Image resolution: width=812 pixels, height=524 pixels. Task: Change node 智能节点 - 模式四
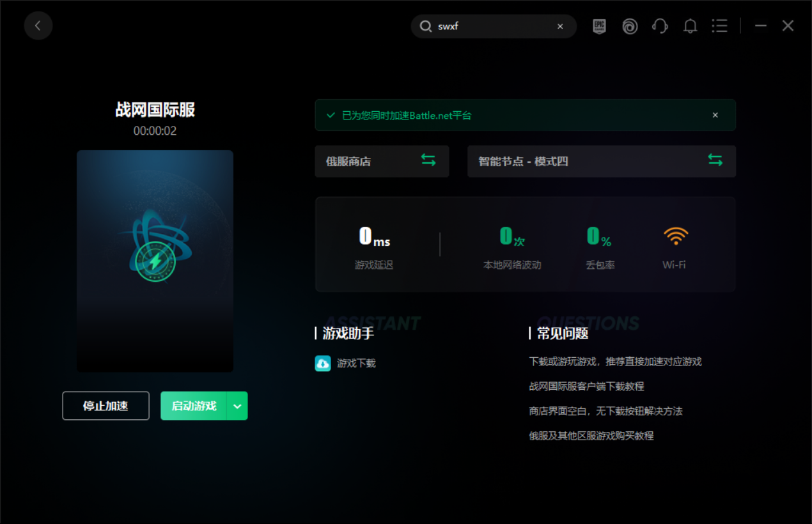(602, 161)
